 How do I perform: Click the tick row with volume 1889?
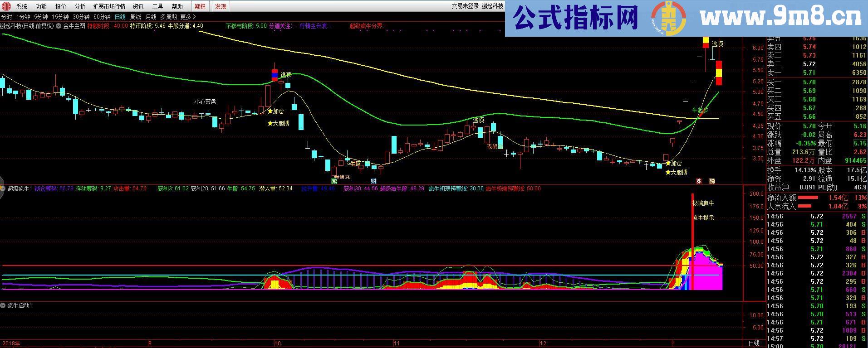(817, 330)
